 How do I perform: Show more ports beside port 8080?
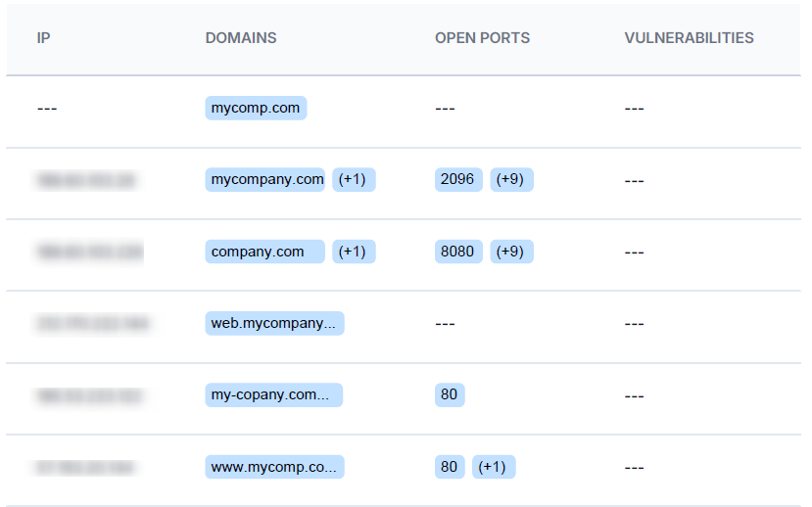pyautogui.click(x=511, y=252)
